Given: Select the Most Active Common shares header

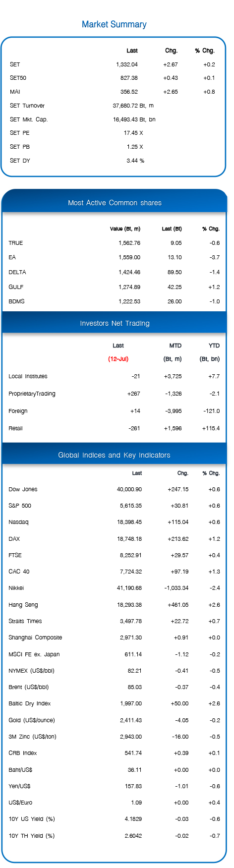Looking at the screenshot, I should [115, 203].
